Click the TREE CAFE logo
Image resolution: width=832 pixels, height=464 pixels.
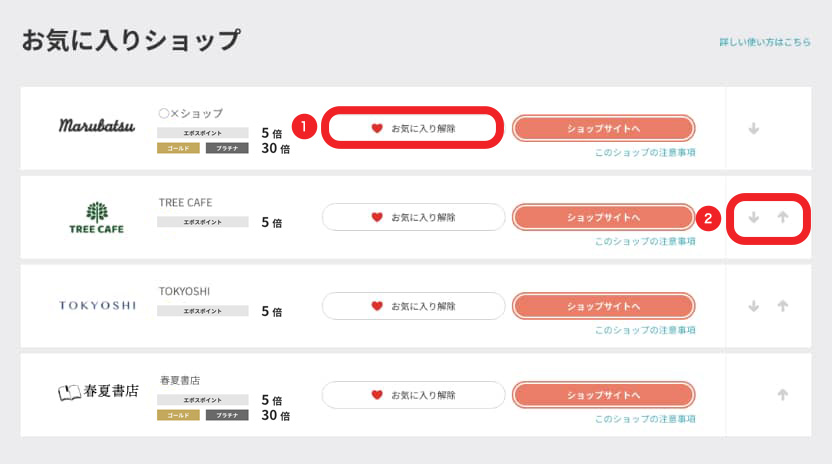click(x=96, y=217)
